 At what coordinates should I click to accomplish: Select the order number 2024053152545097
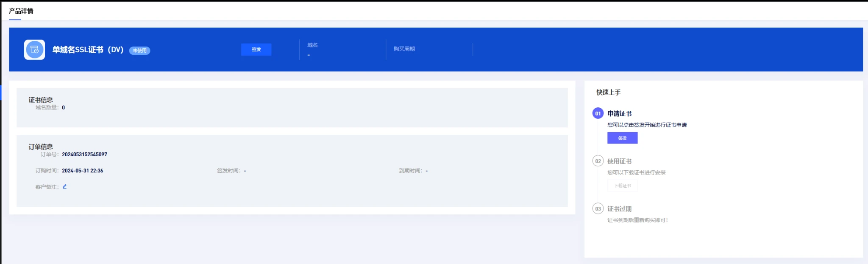click(x=84, y=154)
